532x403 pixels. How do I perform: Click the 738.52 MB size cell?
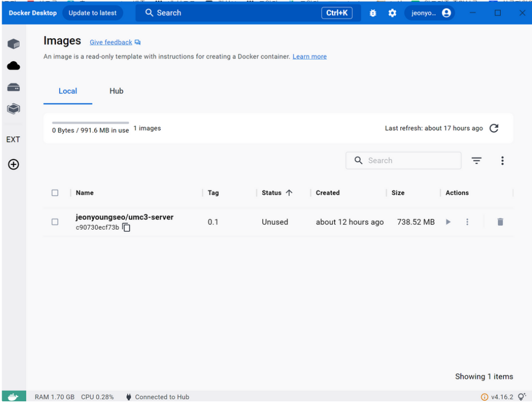pos(416,222)
